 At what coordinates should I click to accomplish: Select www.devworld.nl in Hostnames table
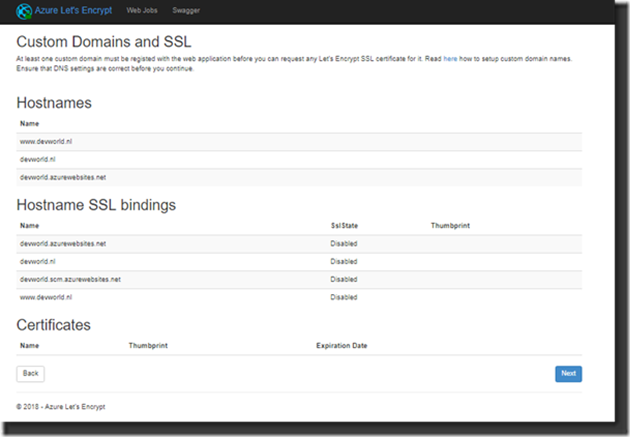tap(299, 142)
